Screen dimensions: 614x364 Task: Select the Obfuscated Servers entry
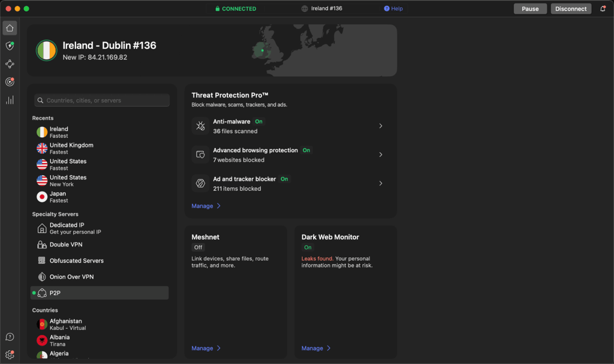(100, 261)
